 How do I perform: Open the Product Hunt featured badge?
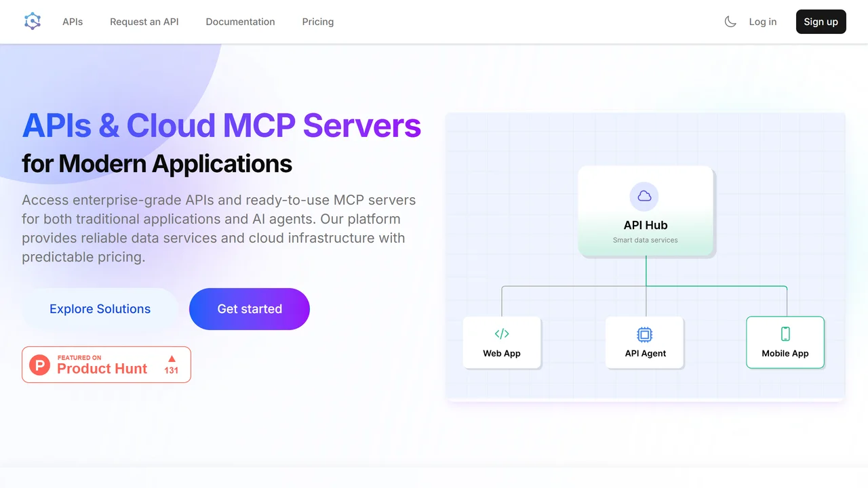click(106, 365)
